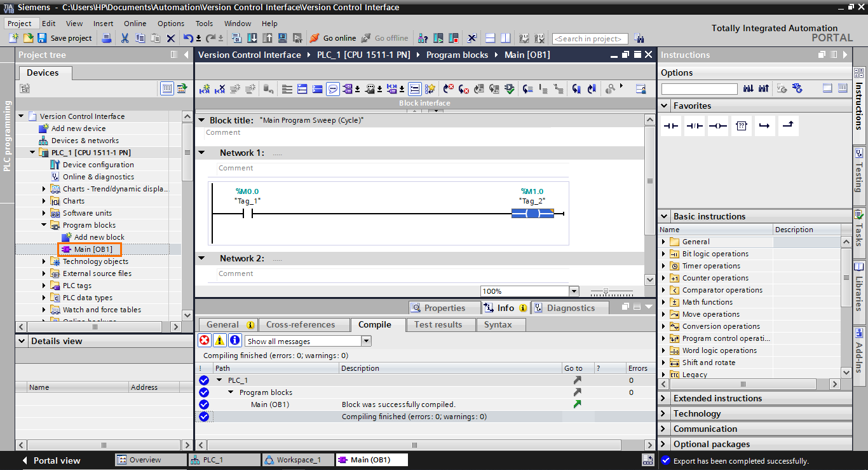Expand Bit logic operations under Basic instructions
The height and width of the screenshot is (470, 868).
click(665, 254)
